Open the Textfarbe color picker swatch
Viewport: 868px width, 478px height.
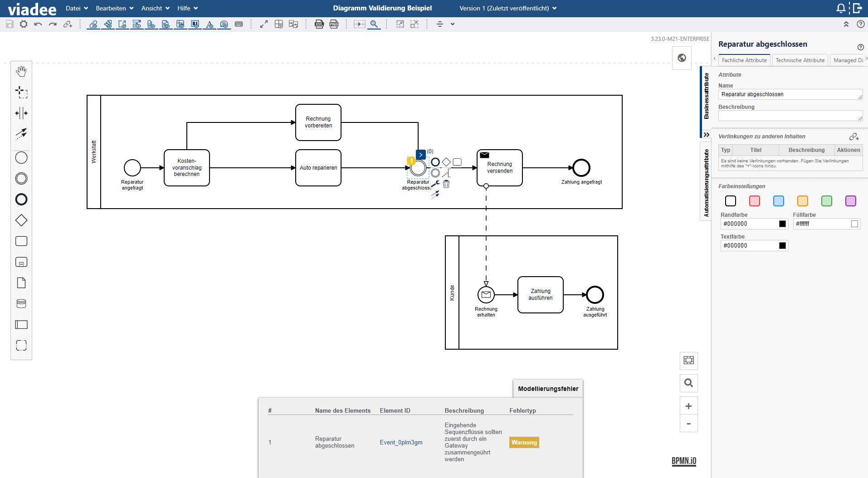pyautogui.click(x=782, y=245)
